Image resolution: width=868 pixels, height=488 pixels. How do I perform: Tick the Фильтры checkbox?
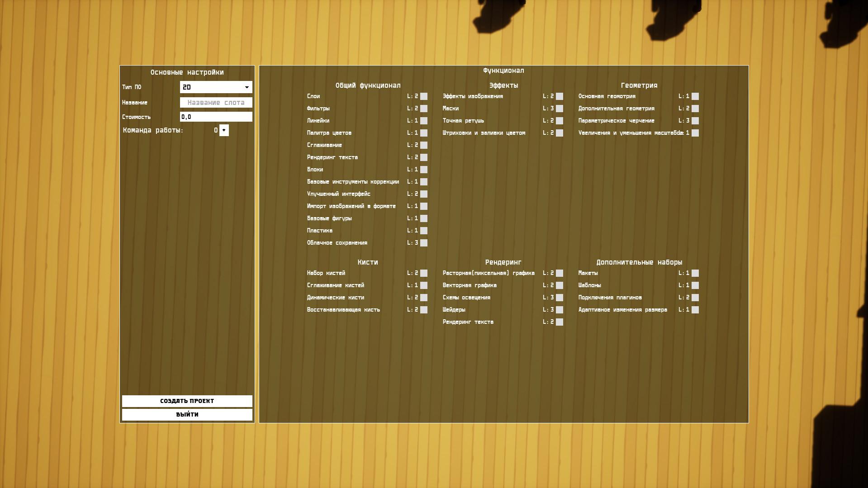pos(424,109)
